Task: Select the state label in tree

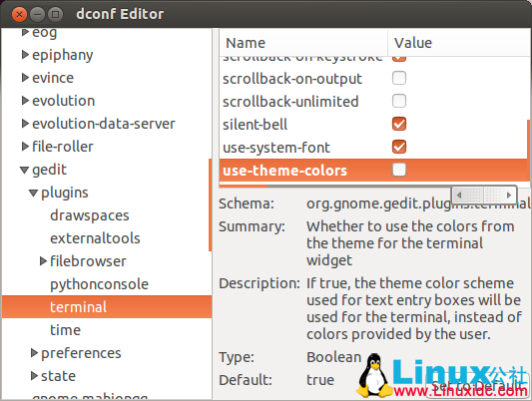Action: (x=58, y=376)
